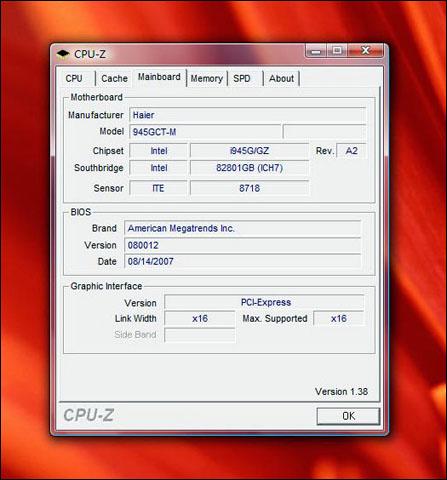Select the Chipset vendor Intel field

159,151
